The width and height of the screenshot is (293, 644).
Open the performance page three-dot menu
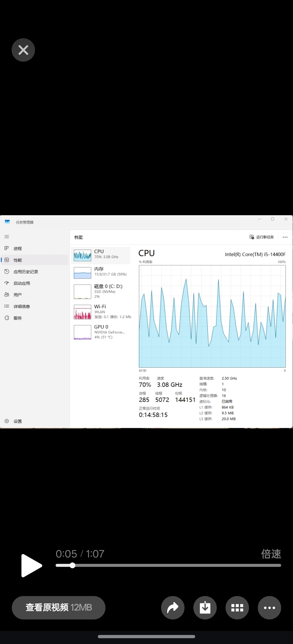(285, 237)
